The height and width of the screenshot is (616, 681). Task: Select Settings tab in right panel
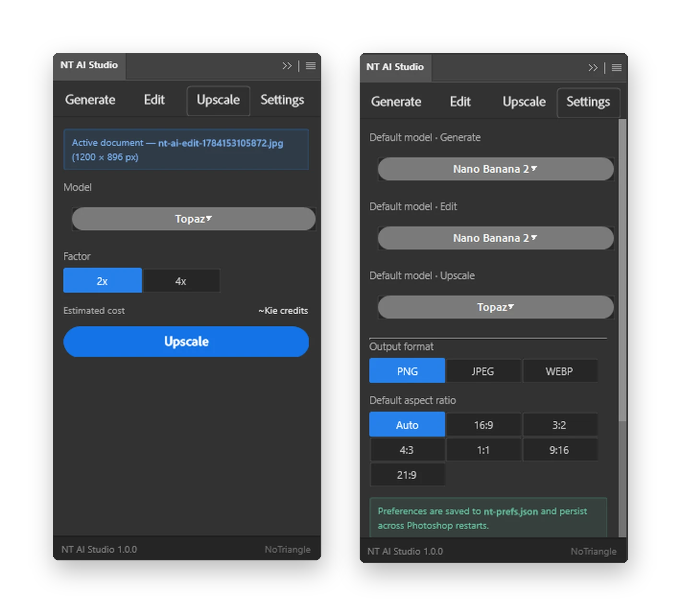tap(588, 102)
